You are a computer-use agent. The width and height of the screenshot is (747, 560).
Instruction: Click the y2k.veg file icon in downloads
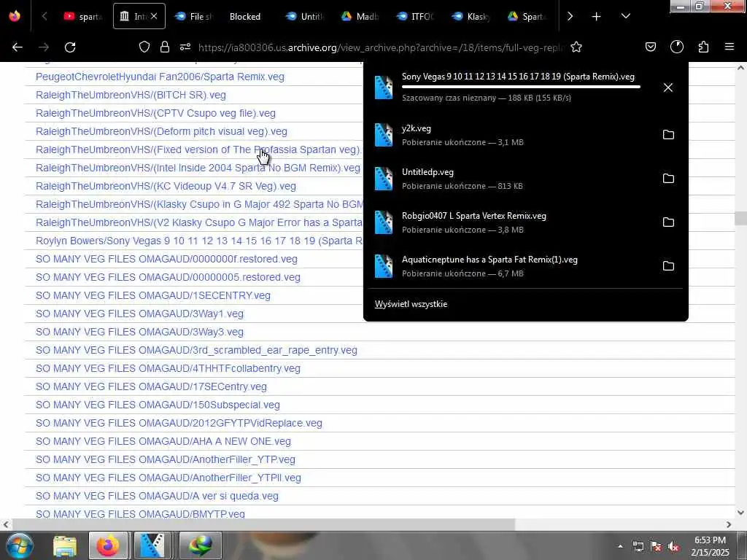pos(384,135)
